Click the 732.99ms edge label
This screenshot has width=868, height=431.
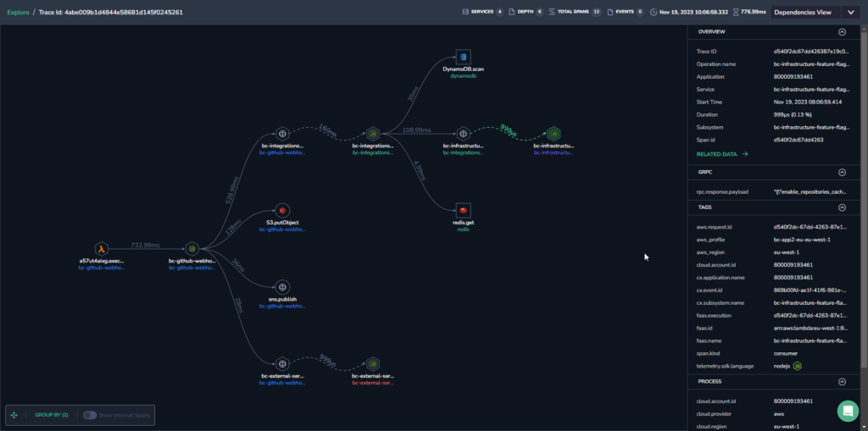point(145,245)
